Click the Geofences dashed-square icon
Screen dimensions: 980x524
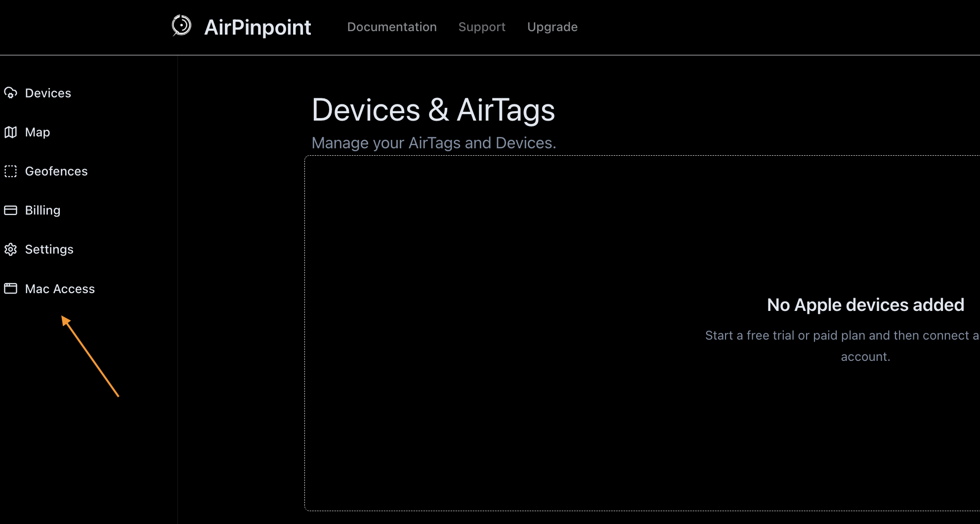[x=10, y=171]
